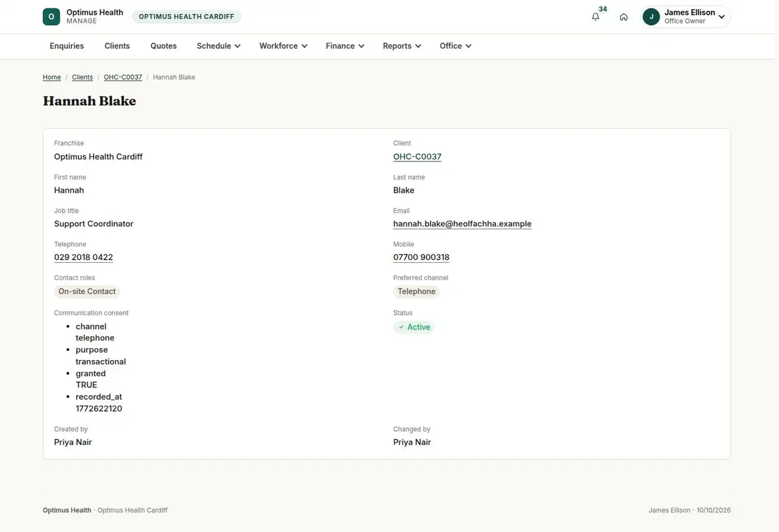This screenshot has height=532, width=779.
Task: Open the notifications bell icon
Action: pyautogui.click(x=595, y=17)
